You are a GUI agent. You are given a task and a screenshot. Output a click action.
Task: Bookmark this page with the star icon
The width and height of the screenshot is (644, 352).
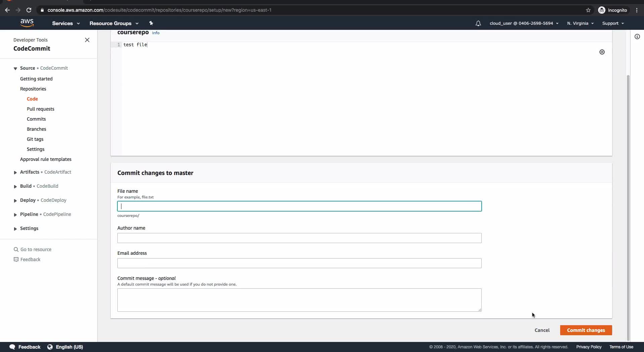(x=588, y=10)
